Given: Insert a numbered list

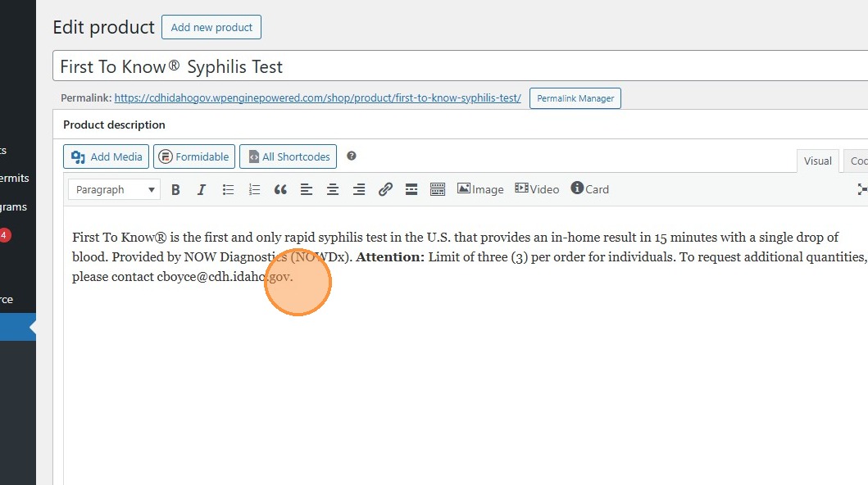Looking at the screenshot, I should click(254, 190).
